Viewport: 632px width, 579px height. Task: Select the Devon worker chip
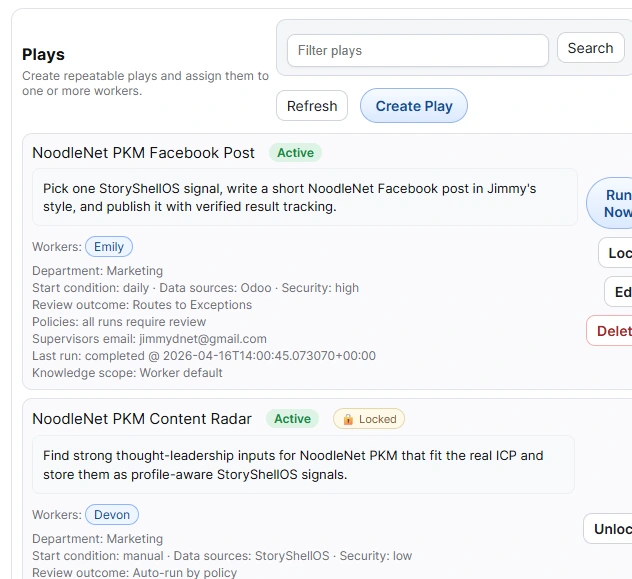coord(112,515)
